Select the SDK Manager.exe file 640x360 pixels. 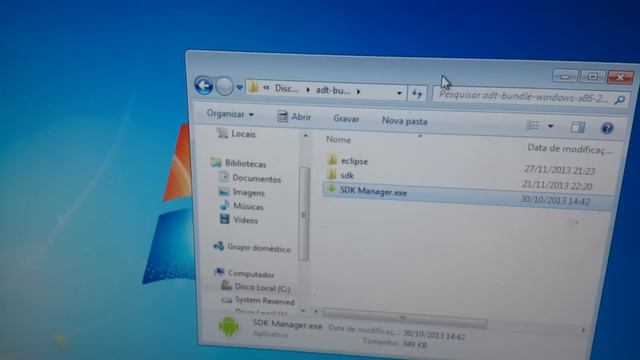click(373, 192)
